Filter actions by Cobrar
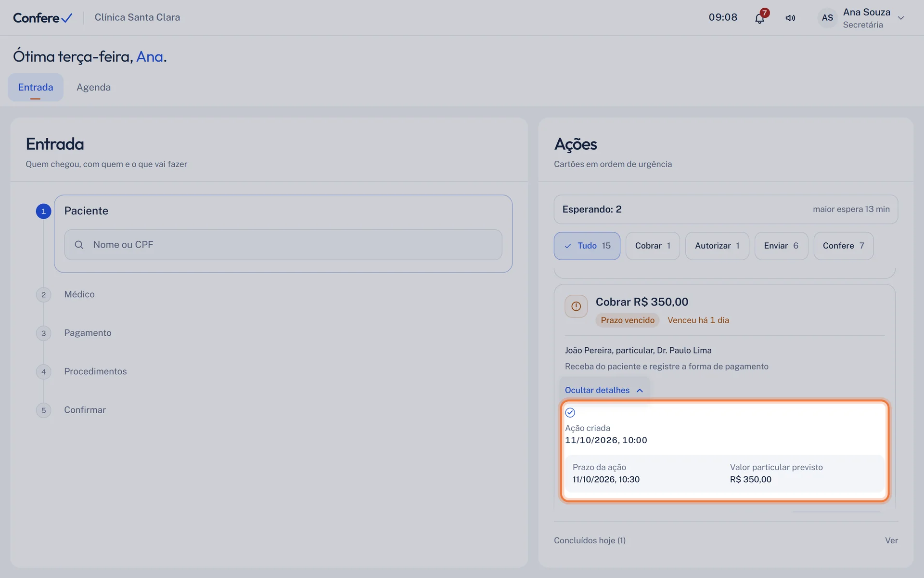924x578 pixels. [653, 246]
